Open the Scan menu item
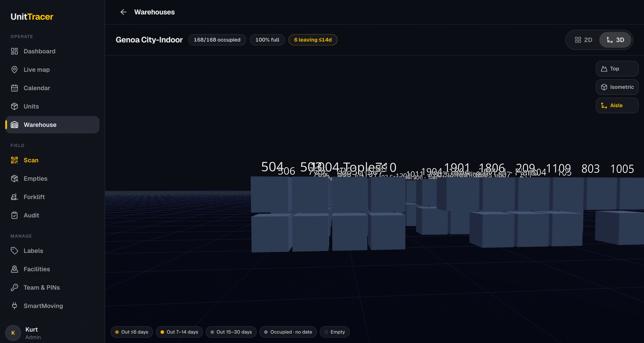The width and height of the screenshot is (644, 343). point(52,160)
